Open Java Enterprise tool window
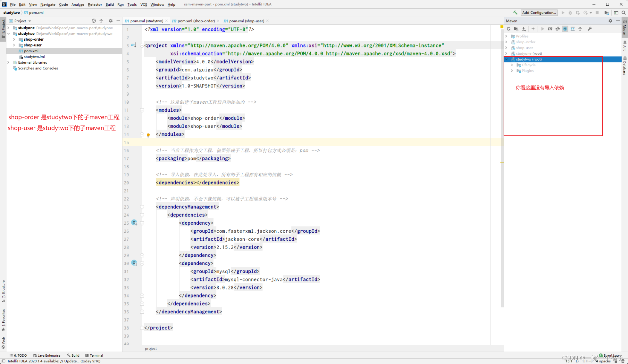This screenshot has width=628, height=364. click(x=47, y=355)
